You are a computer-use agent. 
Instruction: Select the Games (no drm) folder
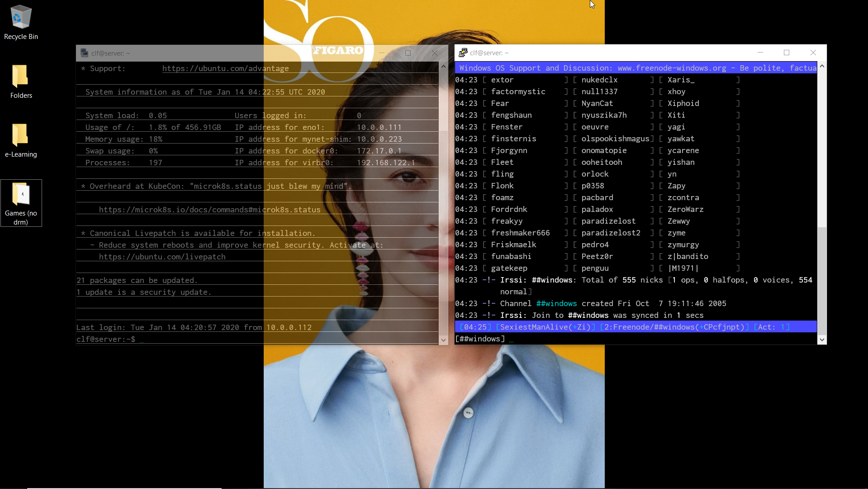pyautogui.click(x=21, y=203)
